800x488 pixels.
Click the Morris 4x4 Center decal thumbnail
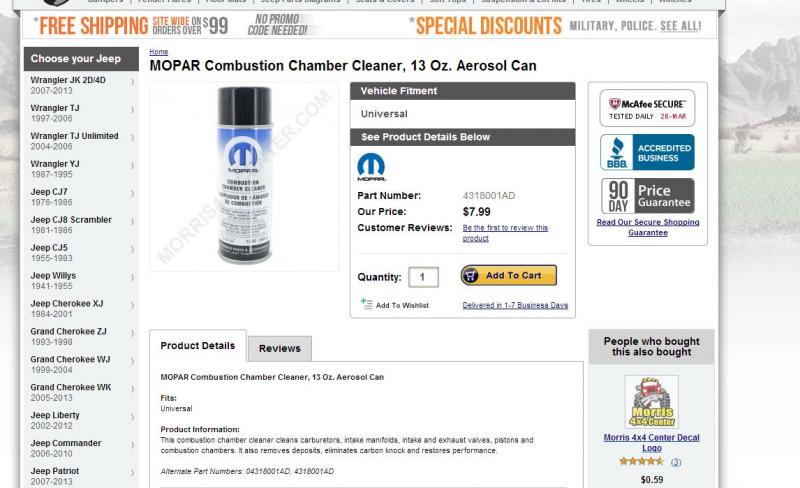[652, 402]
